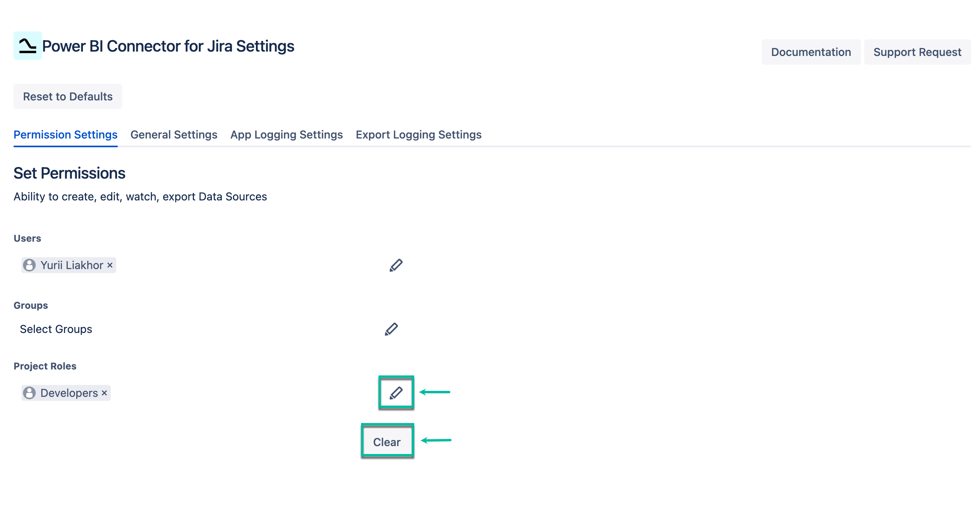Go to the App Logging Settings tab

286,135
